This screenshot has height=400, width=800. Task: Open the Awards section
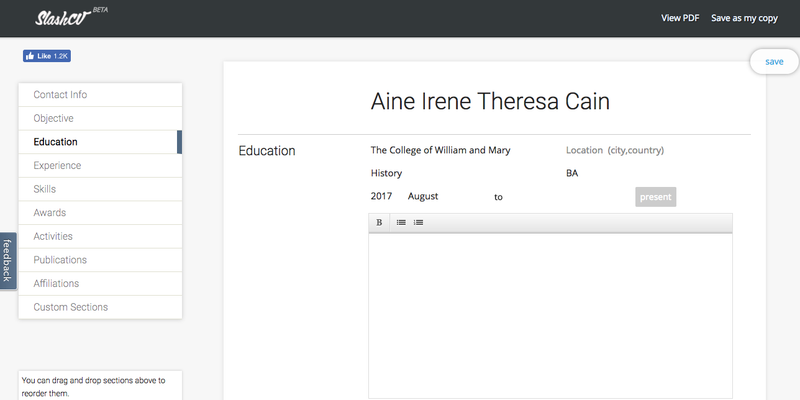tap(101, 213)
